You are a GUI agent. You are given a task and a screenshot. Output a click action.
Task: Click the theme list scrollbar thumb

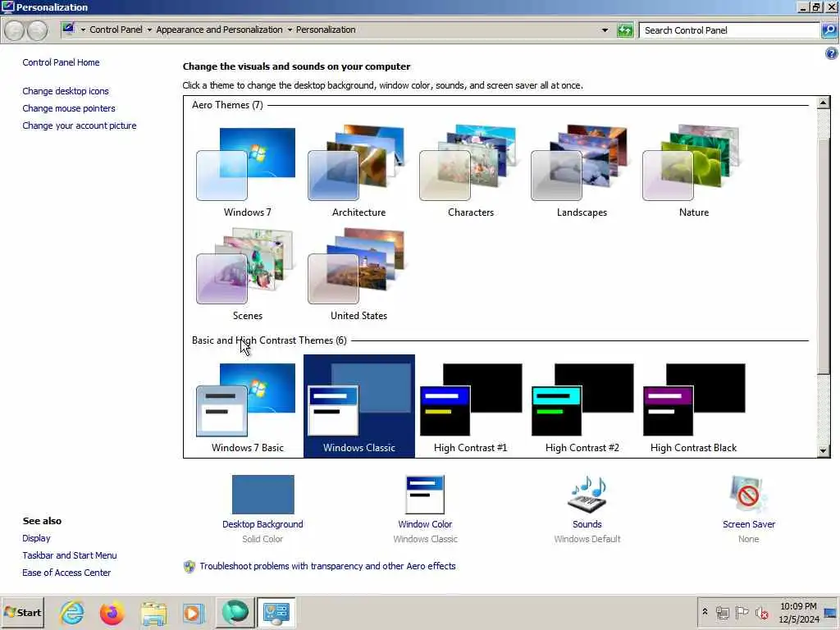[824, 257]
